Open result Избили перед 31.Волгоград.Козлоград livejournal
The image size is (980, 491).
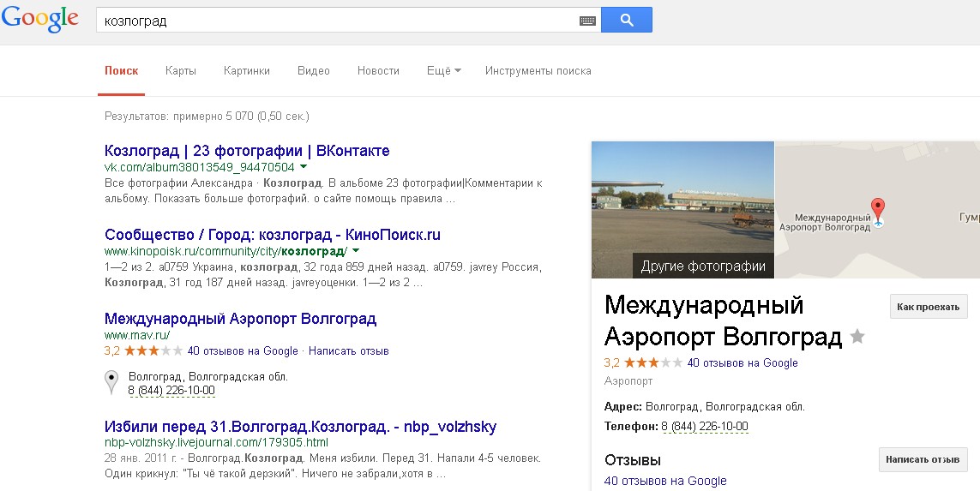pos(300,427)
